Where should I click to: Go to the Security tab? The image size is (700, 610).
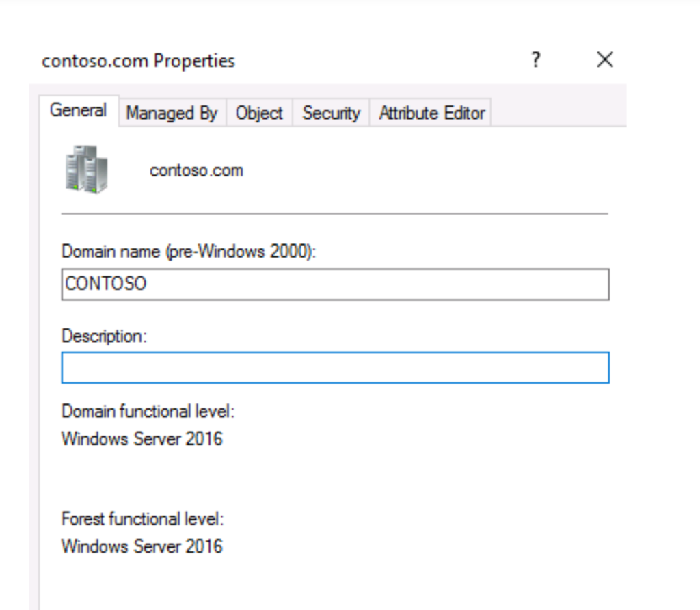tap(331, 114)
